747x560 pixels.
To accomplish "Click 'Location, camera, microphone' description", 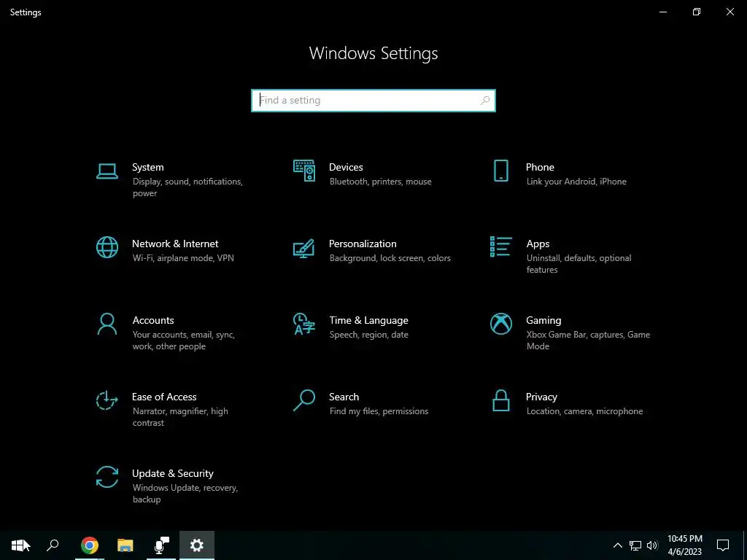I will tap(584, 411).
